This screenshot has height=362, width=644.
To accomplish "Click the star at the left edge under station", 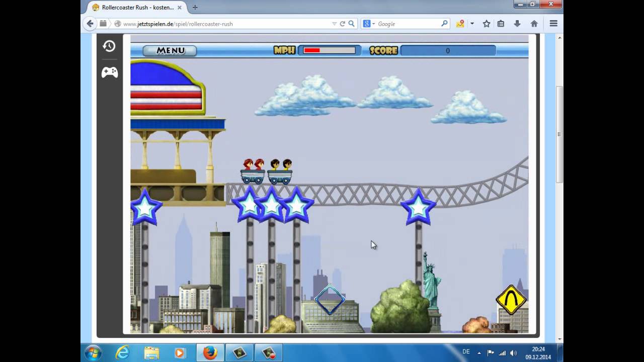I will (145, 207).
